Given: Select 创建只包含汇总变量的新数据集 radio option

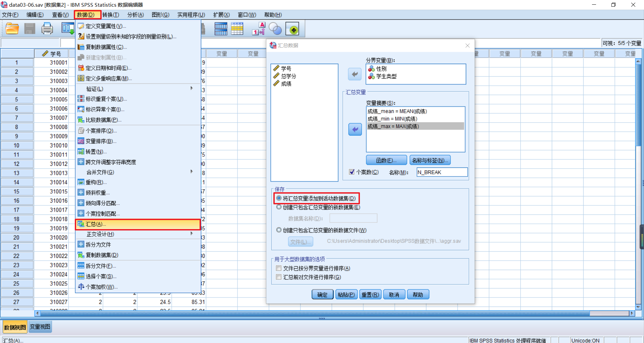Looking at the screenshot, I should tap(279, 207).
